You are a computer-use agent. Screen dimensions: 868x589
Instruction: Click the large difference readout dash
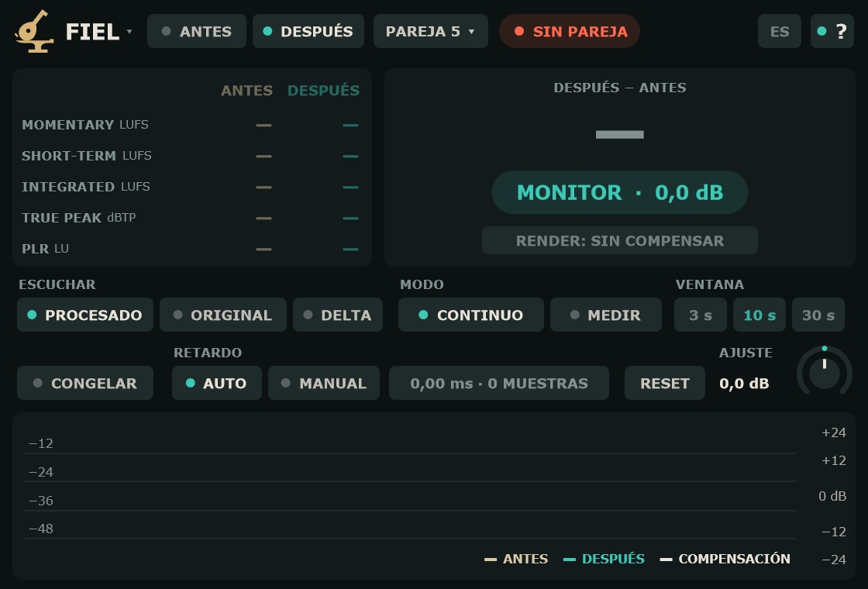pyautogui.click(x=620, y=134)
